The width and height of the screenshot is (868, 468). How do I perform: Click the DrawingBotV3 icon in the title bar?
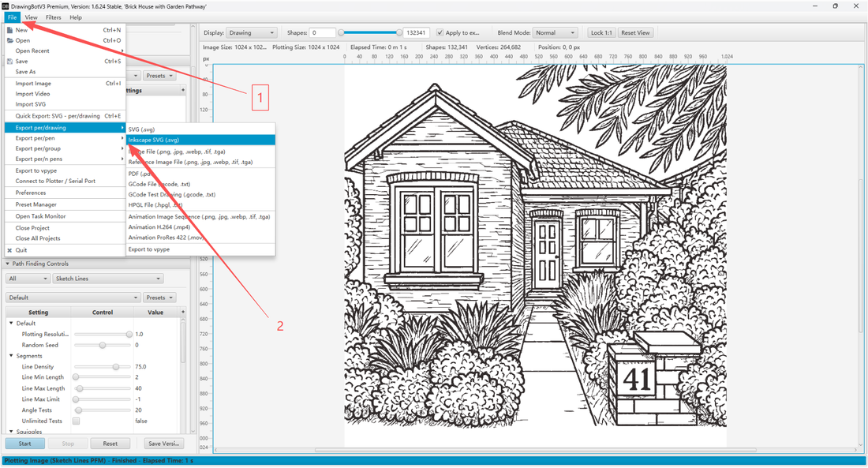(x=6, y=6)
